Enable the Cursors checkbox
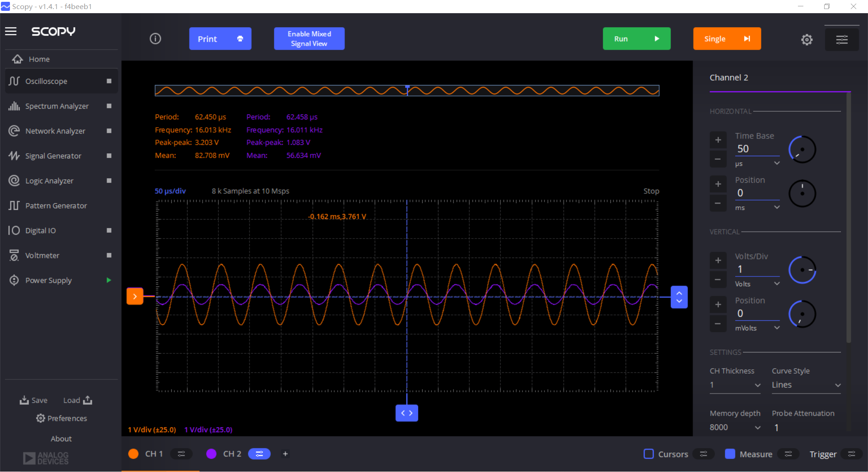 [x=649, y=454]
